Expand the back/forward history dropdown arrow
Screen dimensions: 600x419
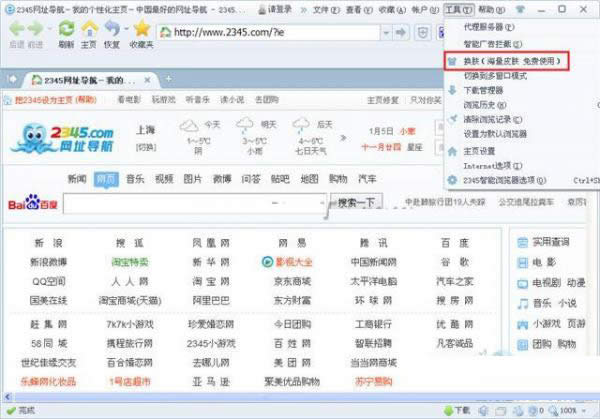pos(49,29)
